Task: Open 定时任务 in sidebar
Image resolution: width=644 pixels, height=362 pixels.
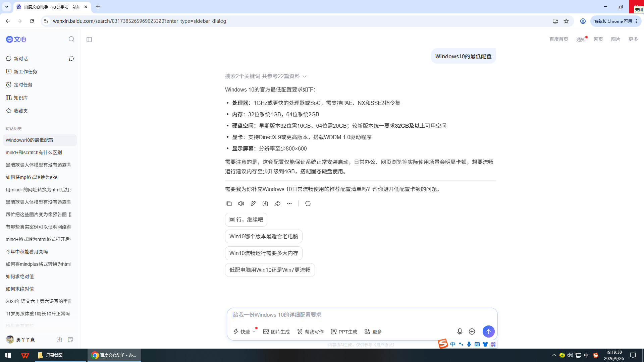Action: coord(19,85)
